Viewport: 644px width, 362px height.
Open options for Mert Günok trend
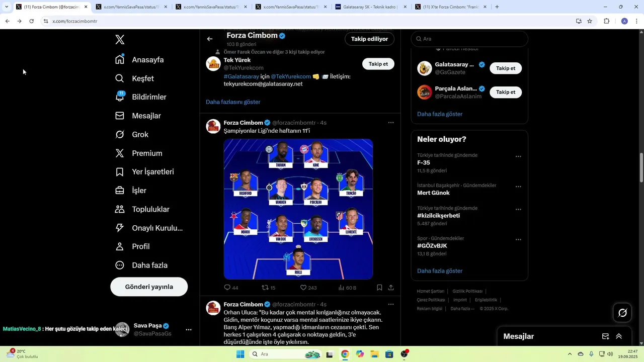click(518, 187)
